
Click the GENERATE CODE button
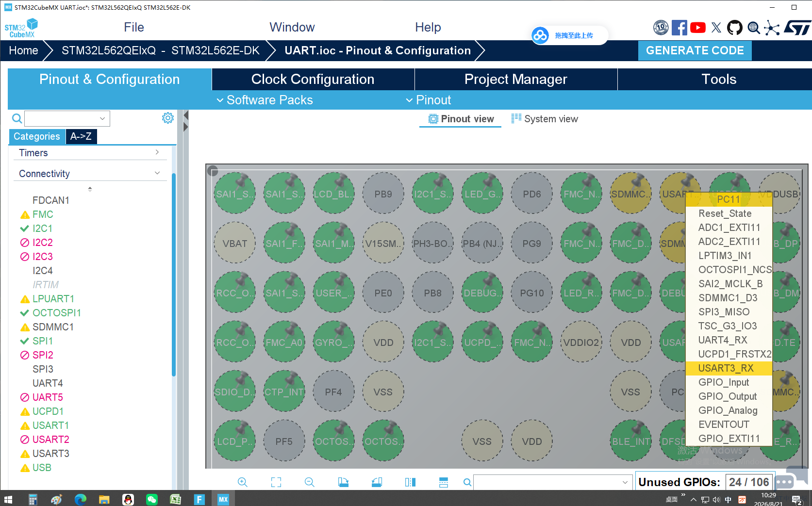click(695, 50)
